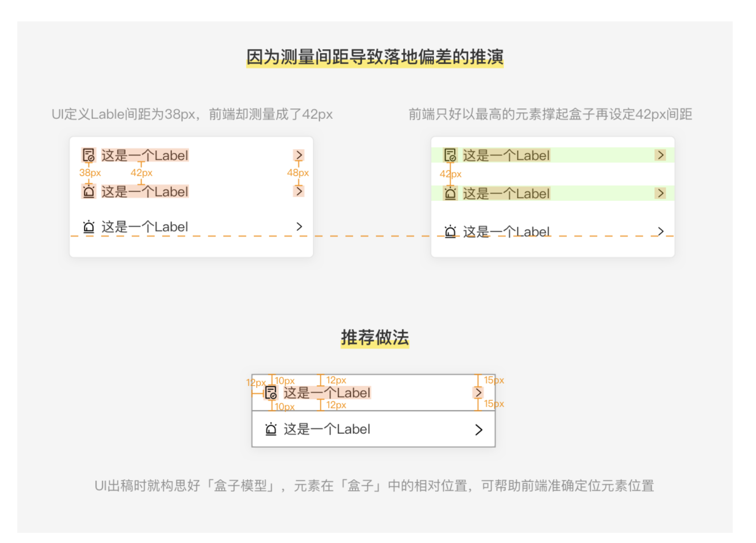Select the first highlighted 这是一个Label text in the left card
Image resolution: width=756 pixels, height=543 pixels.
tap(145, 155)
